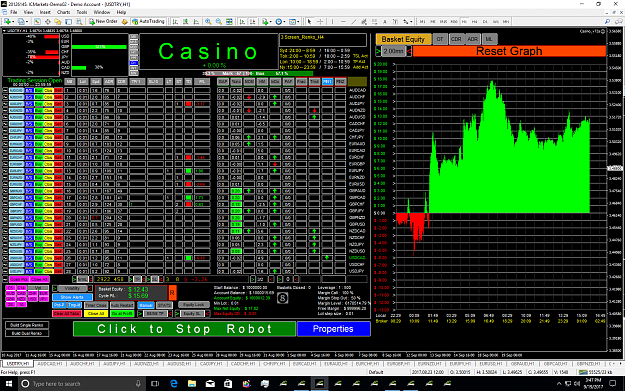Switch chart to bar chart mode
The width and height of the screenshot is (625, 391).
coord(175,21)
